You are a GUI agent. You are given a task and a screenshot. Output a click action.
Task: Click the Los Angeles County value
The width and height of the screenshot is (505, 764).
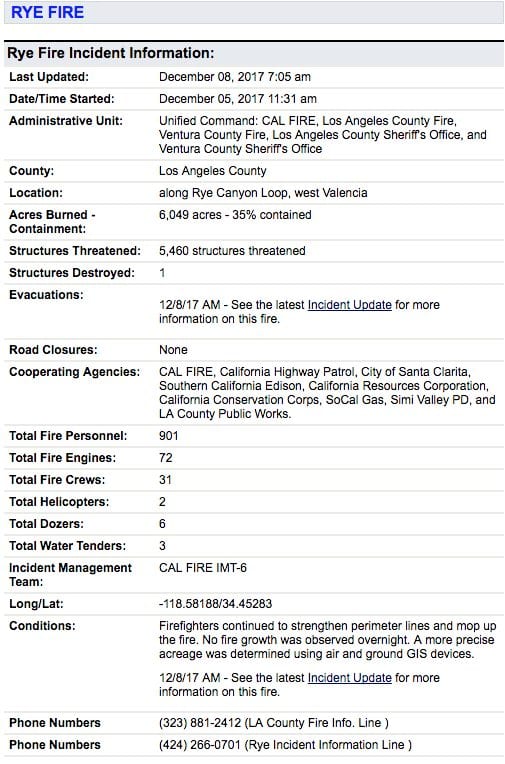tap(213, 171)
